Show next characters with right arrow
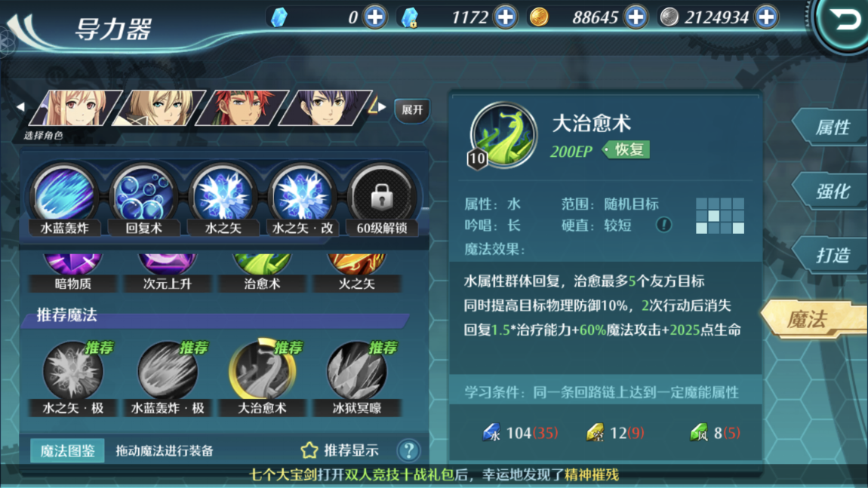Image resolution: width=868 pixels, height=488 pixels. tap(382, 107)
